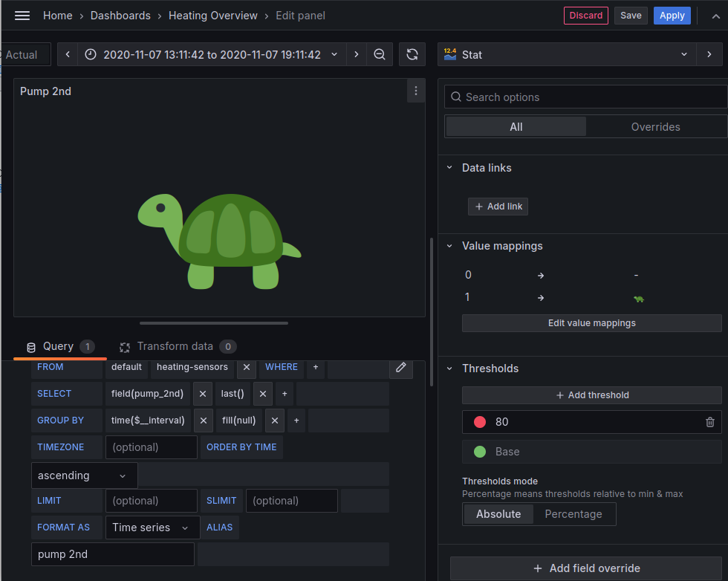This screenshot has width=728, height=581.
Task: Click the Actual view mode button
Action: [x=25, y=54]
